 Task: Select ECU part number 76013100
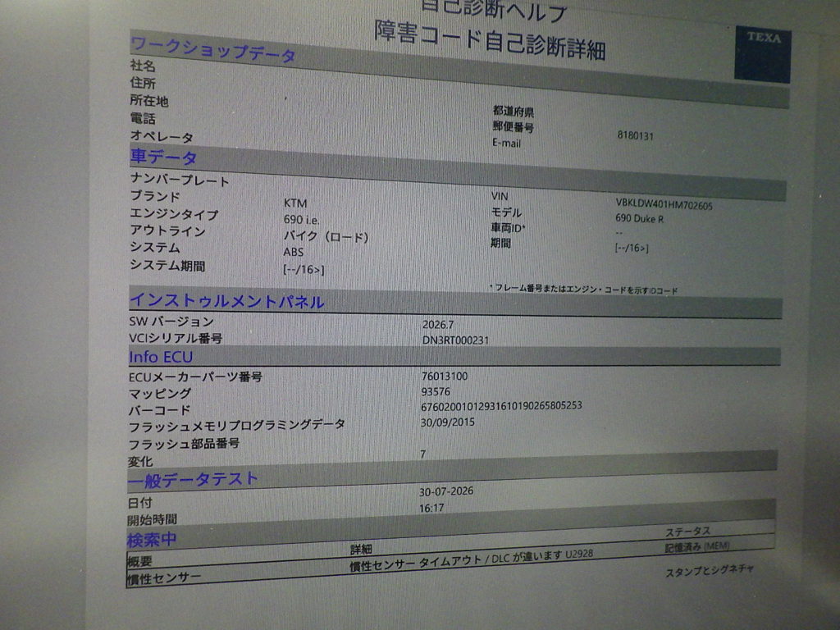click(445, 376)
